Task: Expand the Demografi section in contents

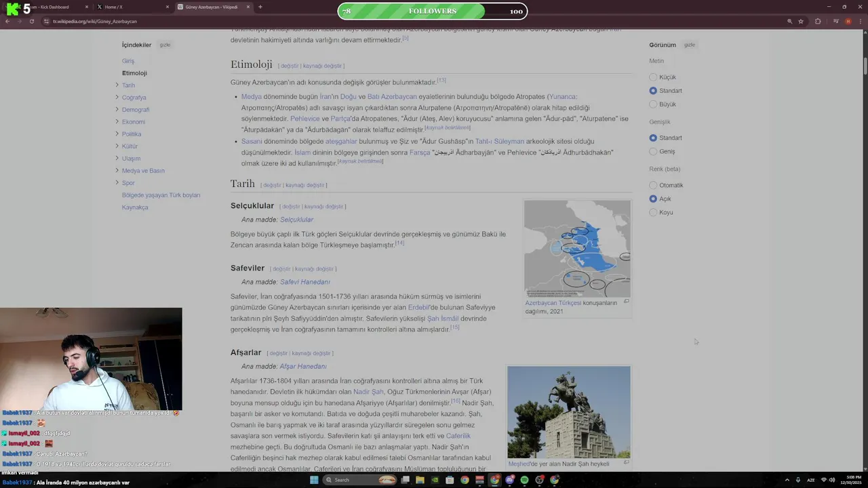Action: click(x=117, y=110)
